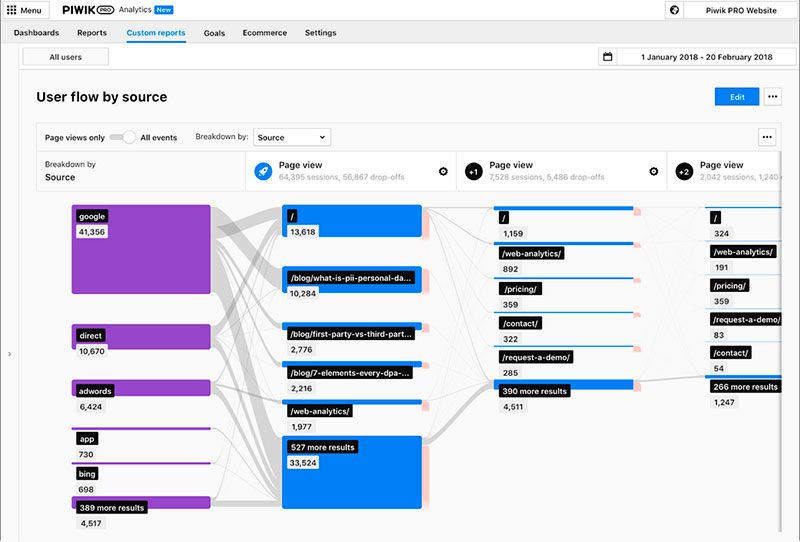Click the bing source label
Image resolution: width=800 pixels, height=542 pixels.
click(87, 474)
